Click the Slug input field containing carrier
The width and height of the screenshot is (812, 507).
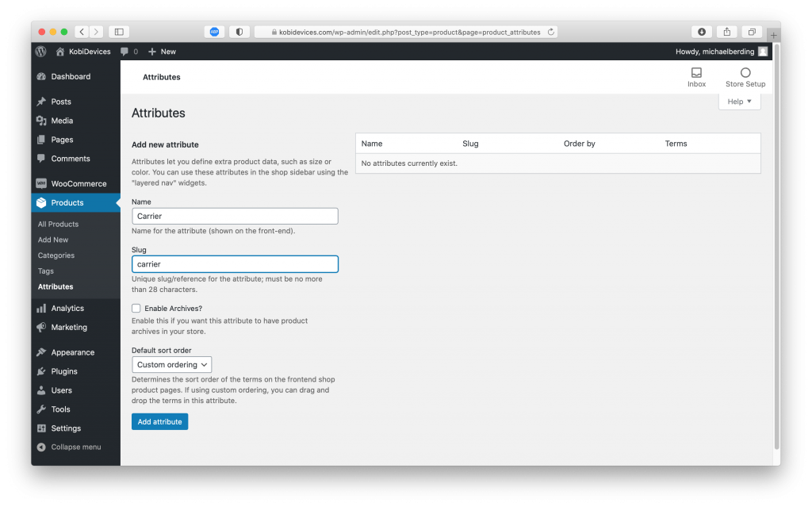coord(235,264)
